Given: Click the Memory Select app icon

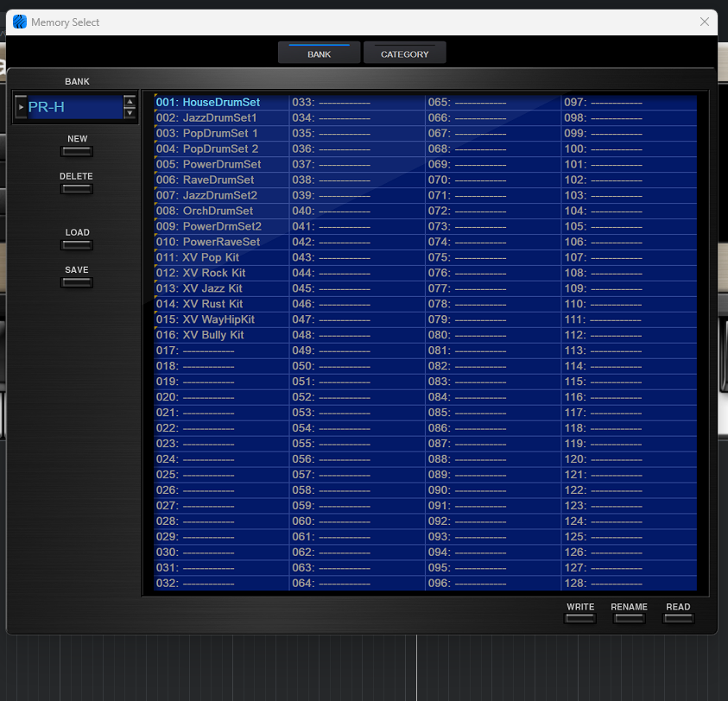Looking at the screenshot, I should pyautogui.click(x=20, y=22).
